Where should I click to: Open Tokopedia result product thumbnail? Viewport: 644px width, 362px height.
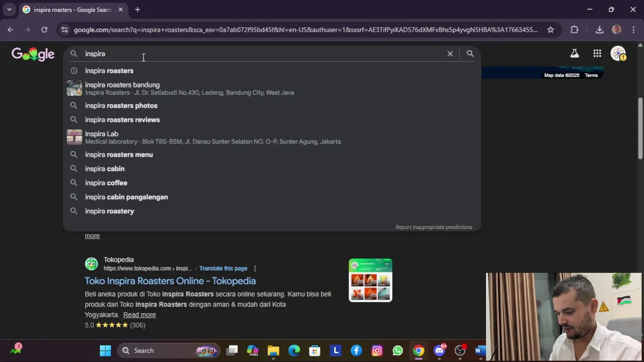[x=370, y=280]
